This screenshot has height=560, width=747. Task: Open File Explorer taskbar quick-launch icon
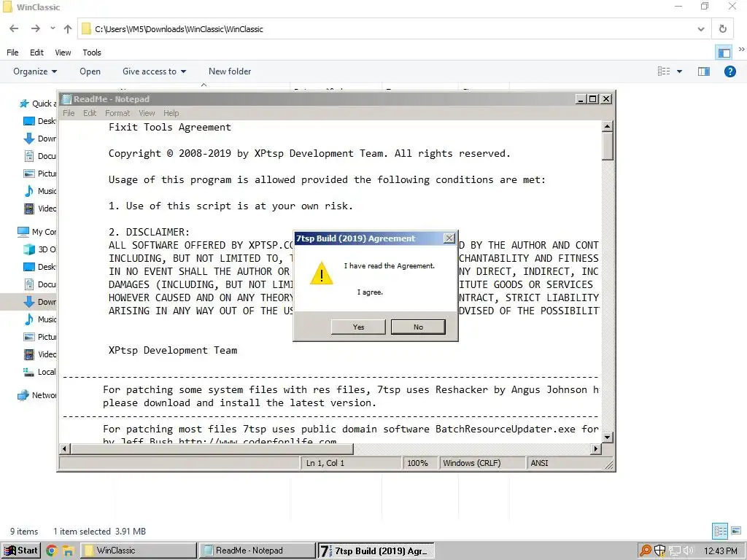pos(68,551)
